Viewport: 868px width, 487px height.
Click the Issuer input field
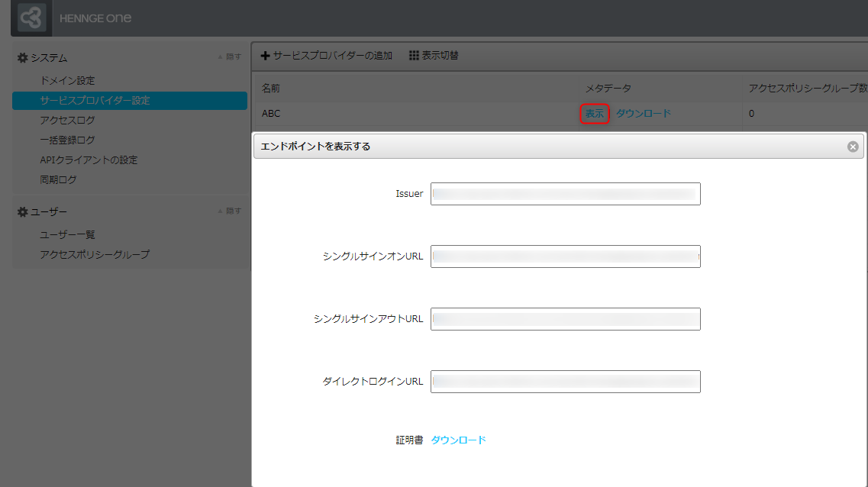click(565, 194)
